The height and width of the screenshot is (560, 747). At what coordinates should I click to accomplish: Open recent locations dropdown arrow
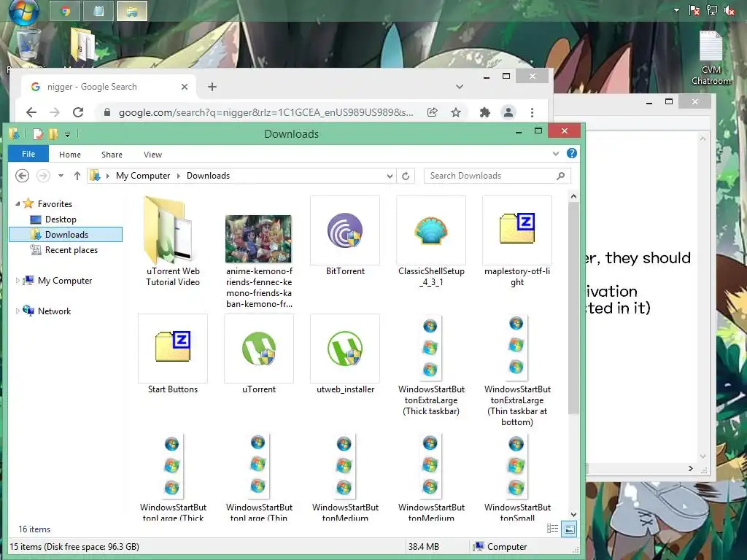[61, 176]
